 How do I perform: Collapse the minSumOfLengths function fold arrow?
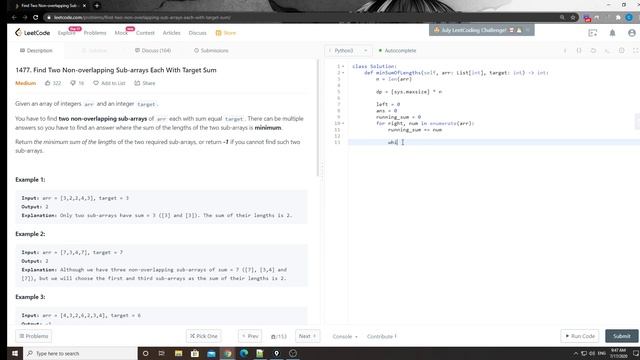pyautogui.click(x=343, y=73)
